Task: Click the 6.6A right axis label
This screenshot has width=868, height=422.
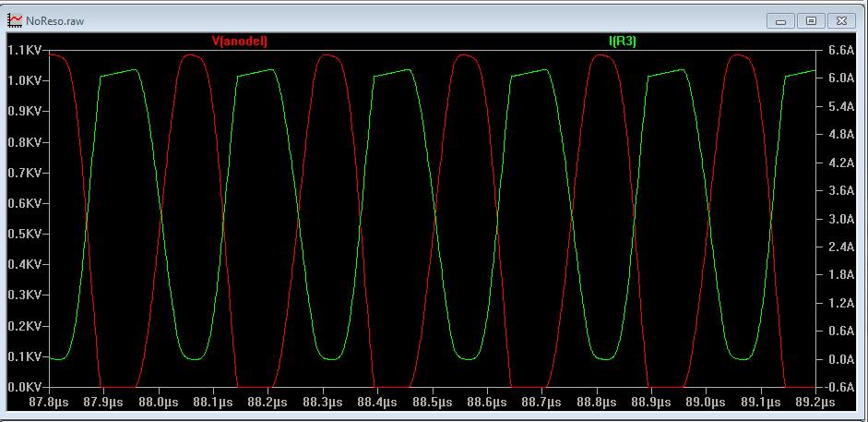Action: pyautogui.click(x=840, y=51)
